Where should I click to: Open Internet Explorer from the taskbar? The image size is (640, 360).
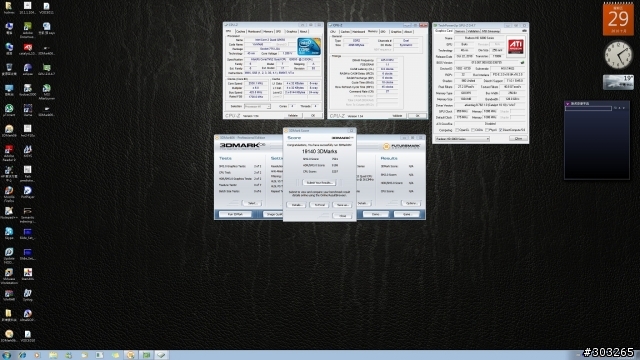point(22,355)
